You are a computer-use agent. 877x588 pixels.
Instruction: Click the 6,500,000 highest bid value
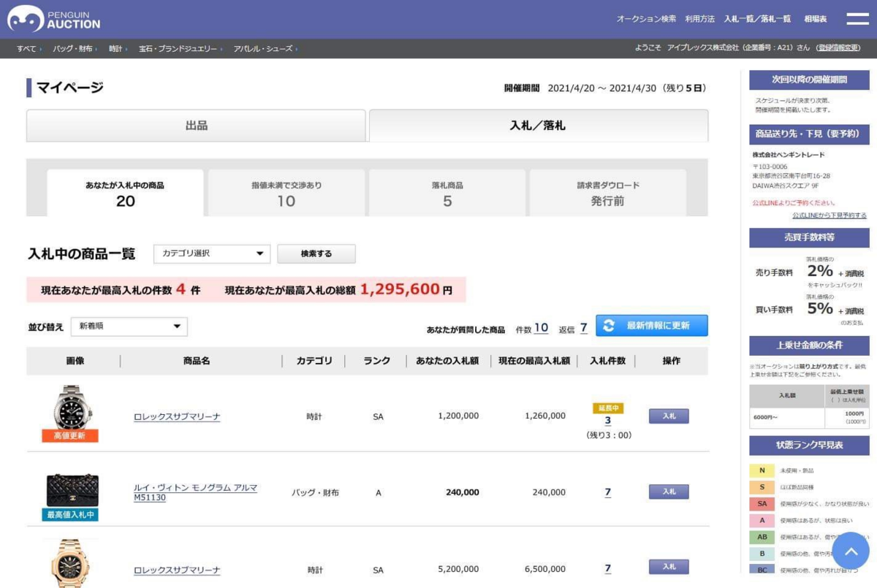point(545,569)
